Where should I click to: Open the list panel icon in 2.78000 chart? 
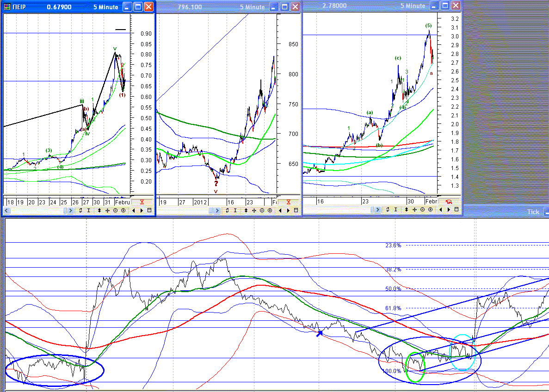pyautogui.click(x=456, y=209)
